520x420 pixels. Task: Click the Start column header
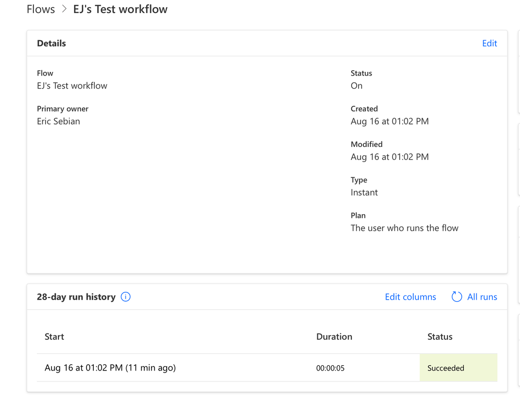[54, 337]
